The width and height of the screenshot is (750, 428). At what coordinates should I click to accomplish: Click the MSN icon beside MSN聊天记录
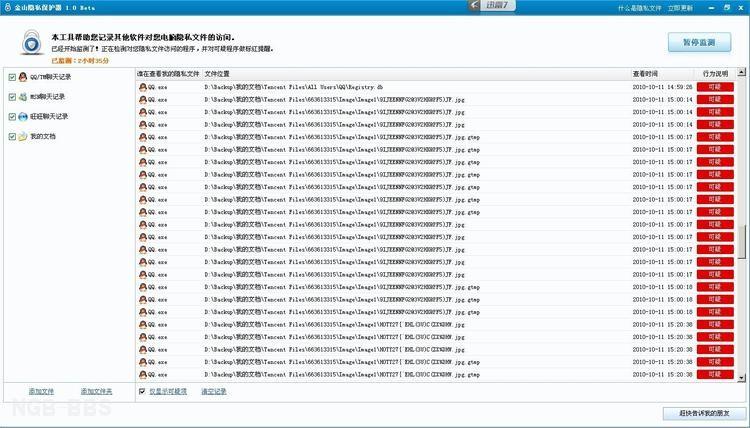(x=22, y=97)
